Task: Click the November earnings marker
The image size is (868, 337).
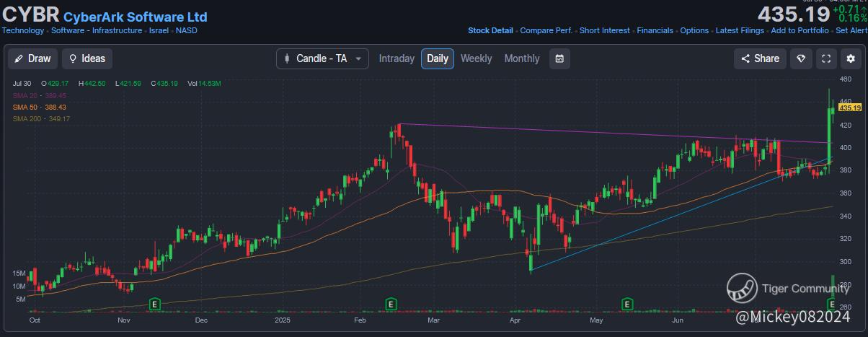Action: (x=154, y=304)
